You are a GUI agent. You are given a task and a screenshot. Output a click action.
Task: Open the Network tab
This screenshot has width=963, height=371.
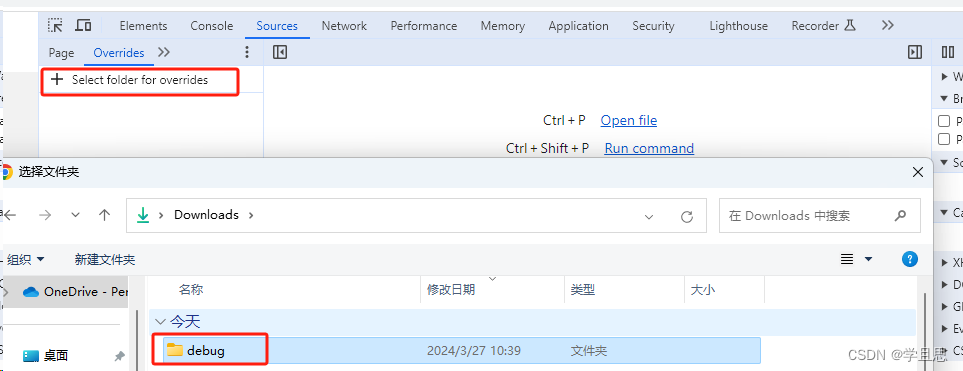[344, 26]
